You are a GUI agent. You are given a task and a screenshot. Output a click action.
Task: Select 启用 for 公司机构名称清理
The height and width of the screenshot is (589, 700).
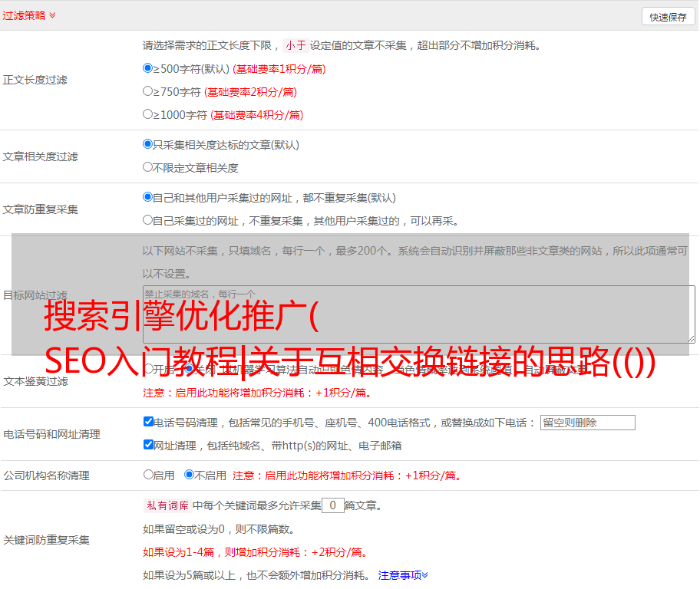[148, 475]
